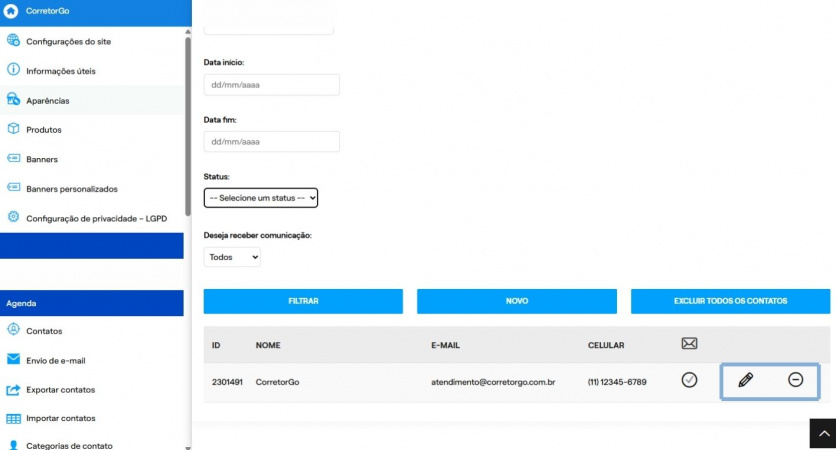Screen dimensions: 836x450
Task: Open Produtos cube icon in sidebar
Action: (x=13, y=129)
